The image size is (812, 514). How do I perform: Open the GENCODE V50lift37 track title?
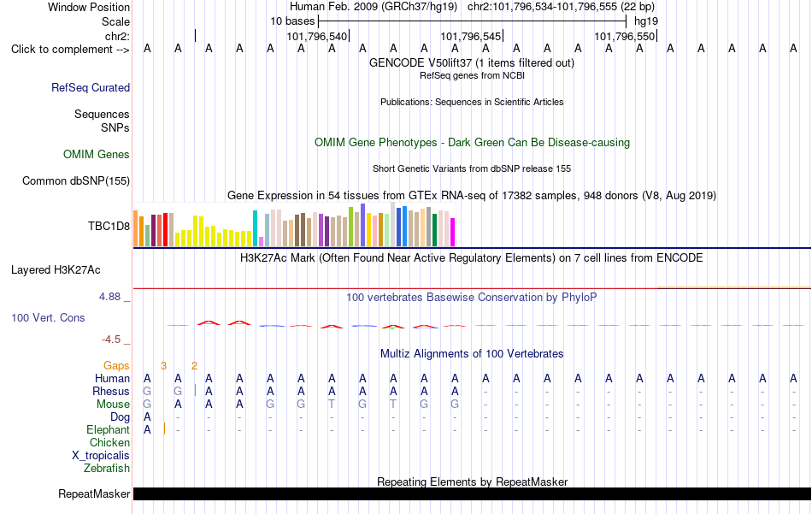pyautogui.click(x=472, y=63)
